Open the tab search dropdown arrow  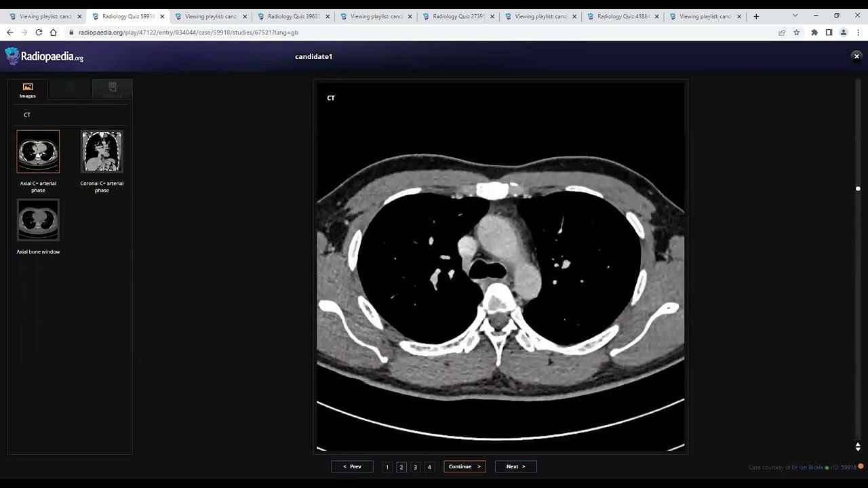tap(795, 16)
